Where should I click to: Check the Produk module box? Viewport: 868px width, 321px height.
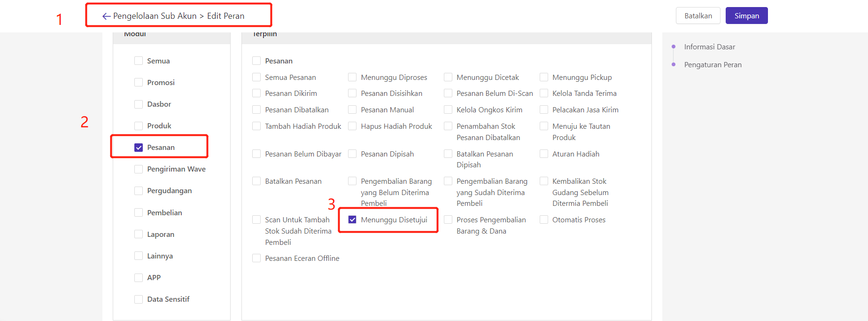point(139,126)
